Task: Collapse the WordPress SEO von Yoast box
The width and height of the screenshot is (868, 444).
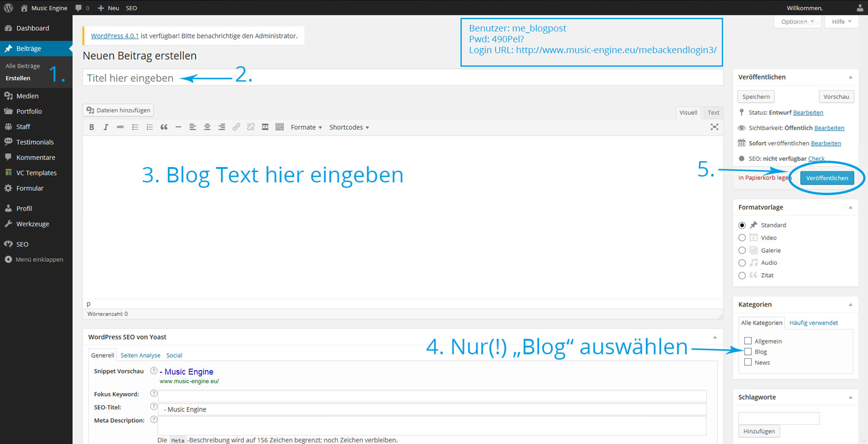Action: point(715,337)
